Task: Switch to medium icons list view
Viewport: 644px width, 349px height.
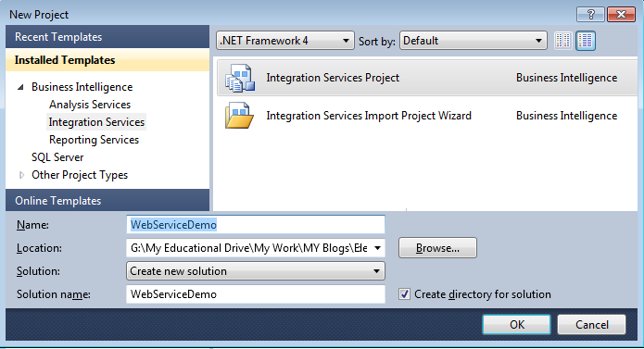Action: (x=586, y=41)
